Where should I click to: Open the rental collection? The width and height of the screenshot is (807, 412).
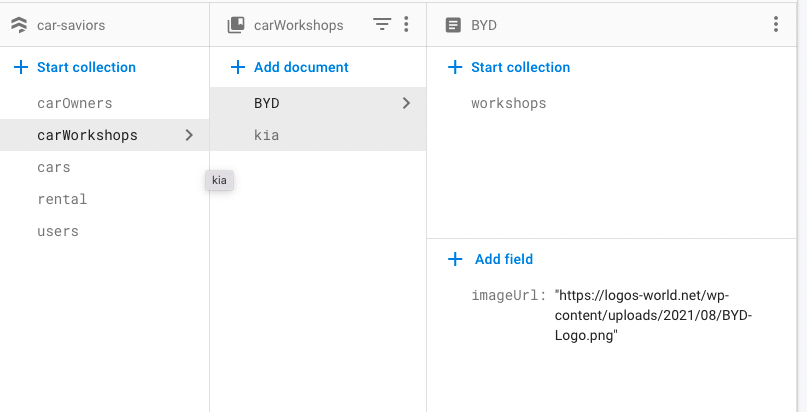pyautogui.click(x=62, y=199)
